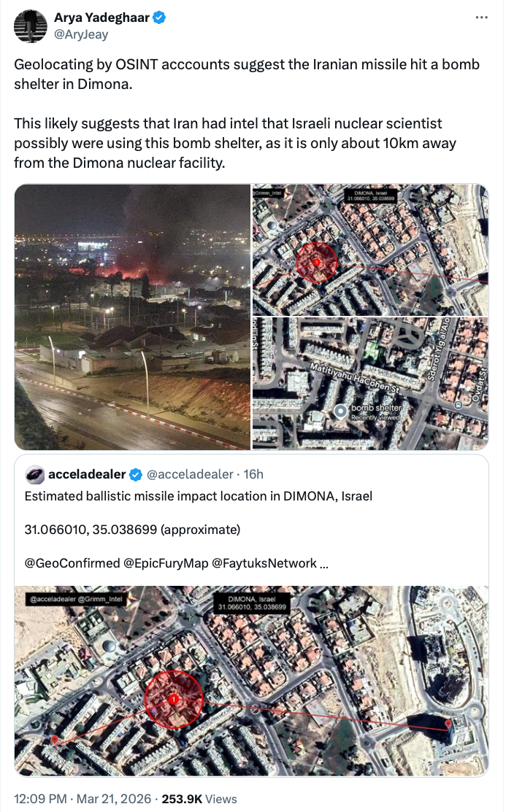The height and width of the screenshot is (812, 506).
Task: Open the Arya Yadeghaar display name link
Action: [101, 18]
